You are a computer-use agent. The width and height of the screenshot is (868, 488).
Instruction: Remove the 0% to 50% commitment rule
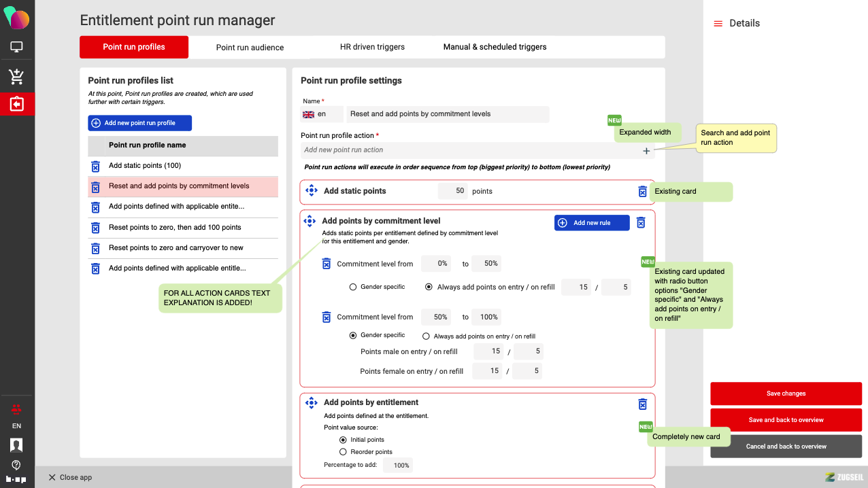(x=327, y=264)
